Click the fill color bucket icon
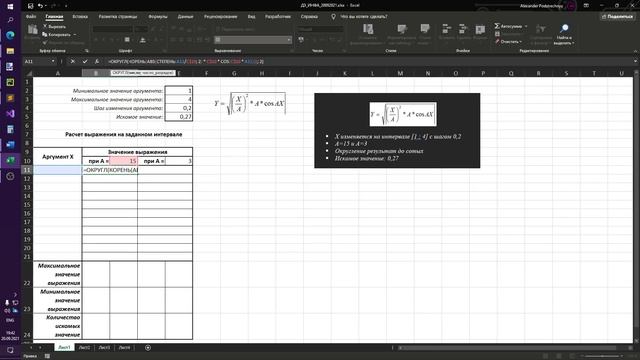The image size is (640, 360). click(142, 40)
